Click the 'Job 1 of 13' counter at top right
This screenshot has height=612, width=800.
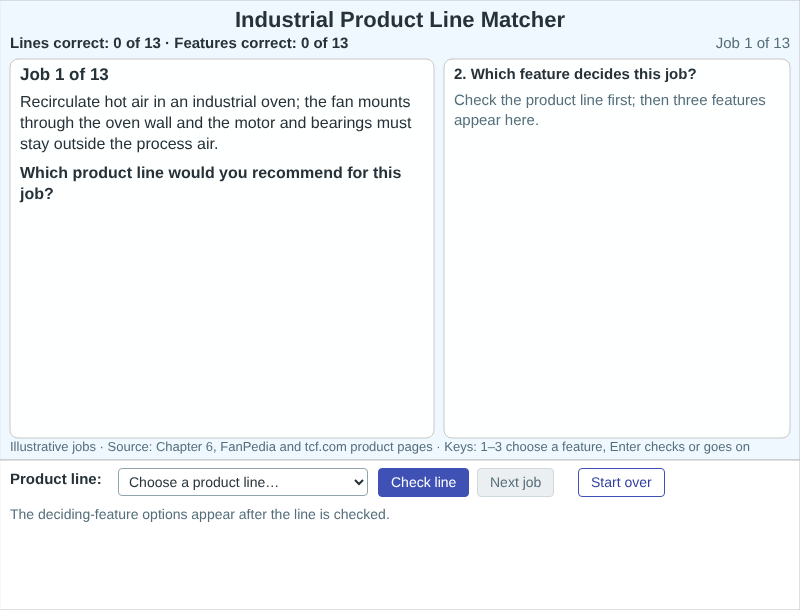pyautogui.click(x=753, y=43)
